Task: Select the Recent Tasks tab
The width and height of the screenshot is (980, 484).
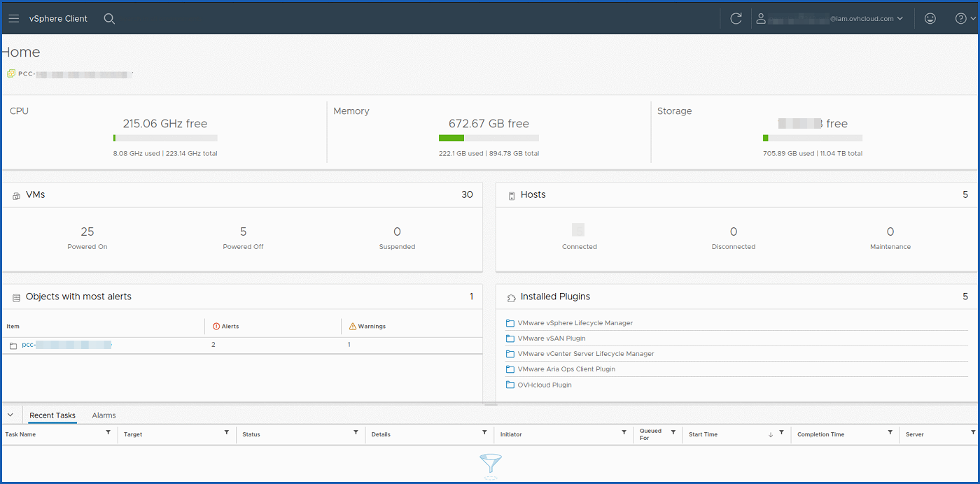Action: coord(52,415)
